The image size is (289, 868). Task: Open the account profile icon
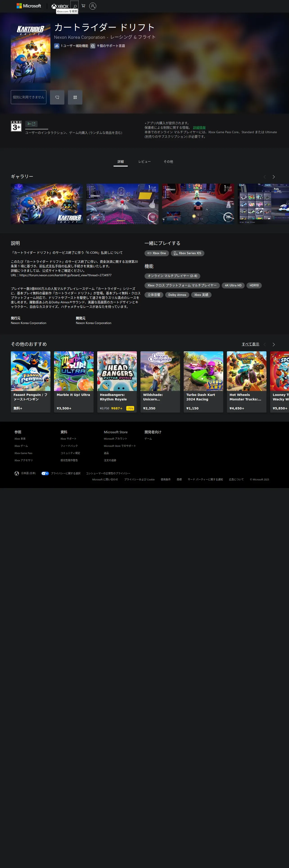93,6
